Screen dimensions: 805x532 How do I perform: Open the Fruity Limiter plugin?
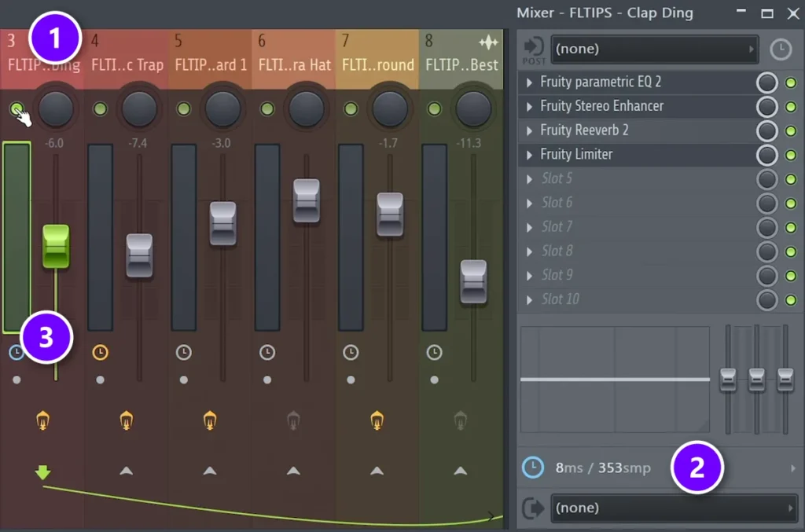coord(576,155)
